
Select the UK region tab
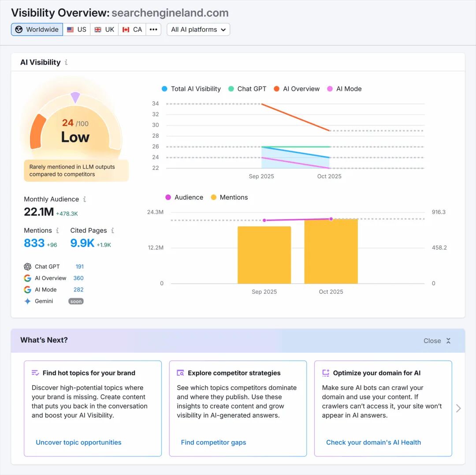(104, 29)
